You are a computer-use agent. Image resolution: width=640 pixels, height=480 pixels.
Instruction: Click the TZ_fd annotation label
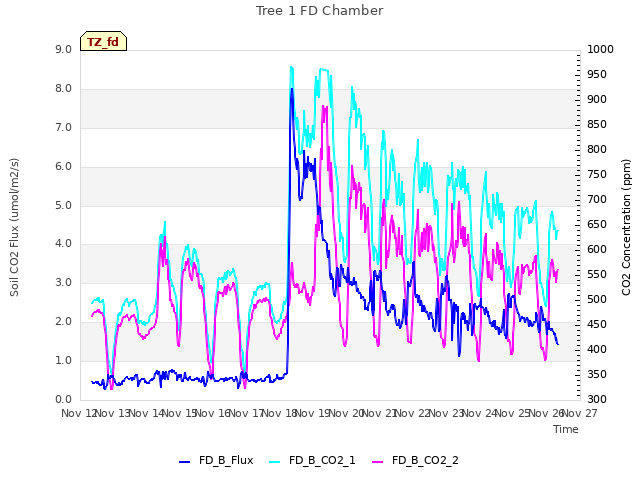coord(103,42)
